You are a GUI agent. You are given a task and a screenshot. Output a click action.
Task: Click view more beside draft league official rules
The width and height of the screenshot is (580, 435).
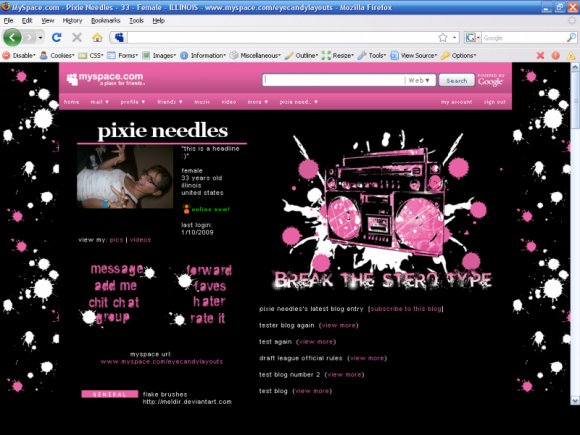point(367,358)
